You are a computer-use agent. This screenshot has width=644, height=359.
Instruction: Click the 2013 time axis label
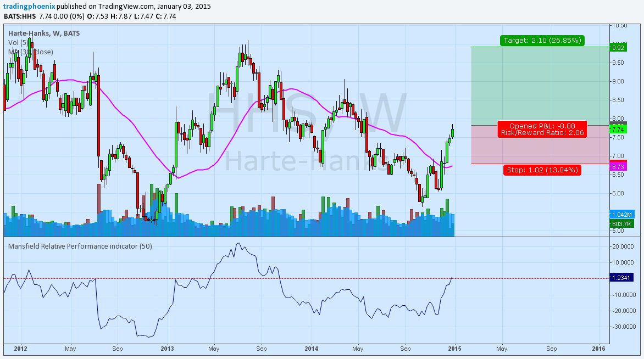167,349
